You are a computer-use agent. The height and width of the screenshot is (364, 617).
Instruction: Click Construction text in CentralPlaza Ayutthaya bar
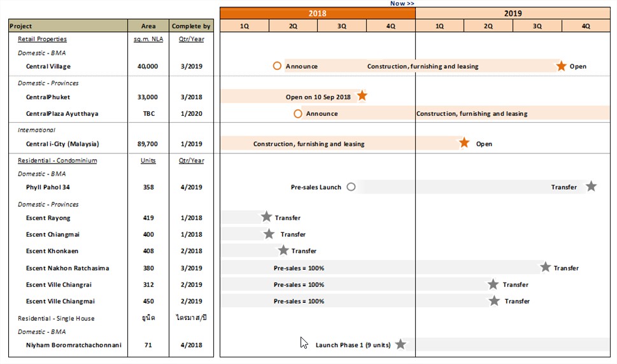(x=472, y=114)
